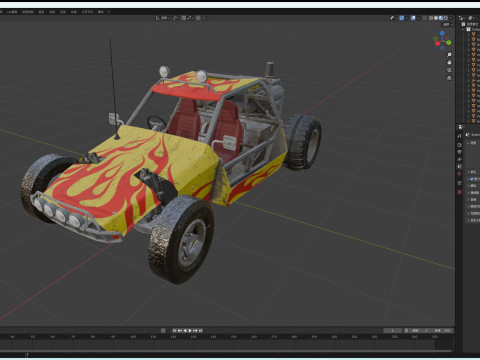480x360 pixels.
Task: Open the transform orientation dropdown
Action: click(x=162, y=18)
